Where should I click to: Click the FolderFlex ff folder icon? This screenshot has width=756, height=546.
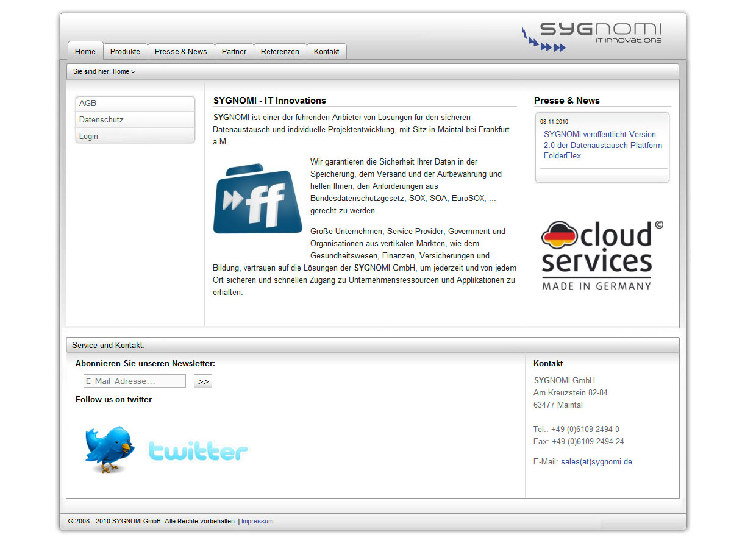coord(258,198)
